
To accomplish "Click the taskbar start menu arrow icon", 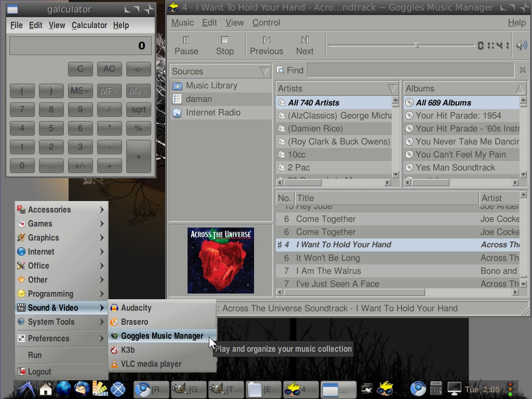I will (26, 389).
